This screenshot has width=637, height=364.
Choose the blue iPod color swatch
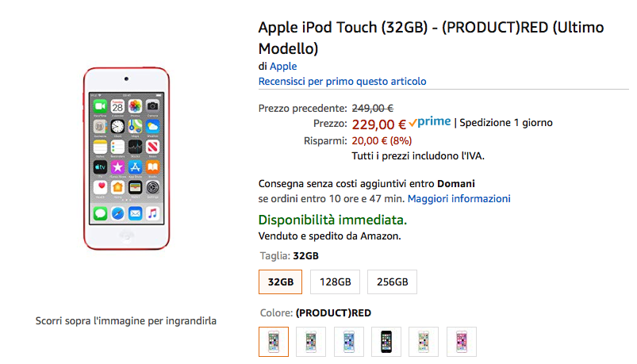[349, 341]
